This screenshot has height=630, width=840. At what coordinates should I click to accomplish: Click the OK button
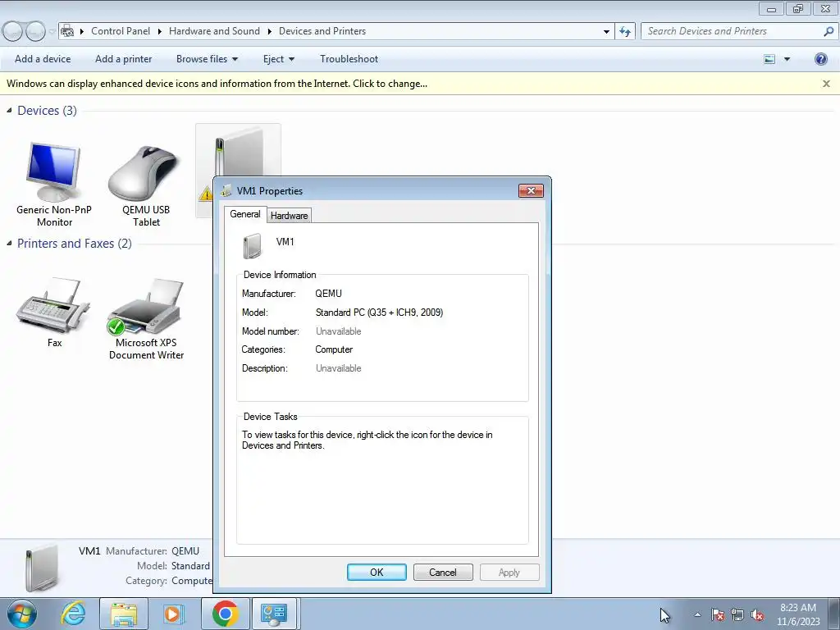(x=377, y=572)
